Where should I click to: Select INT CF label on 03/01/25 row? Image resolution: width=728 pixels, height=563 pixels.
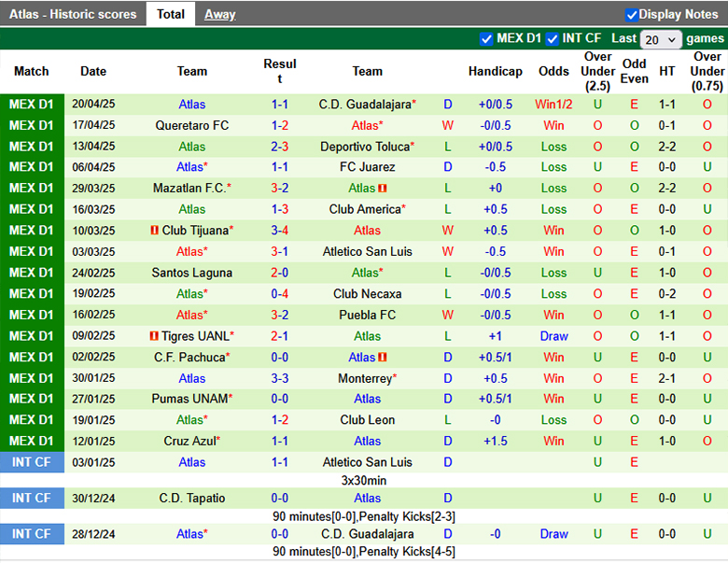(32, 462)
